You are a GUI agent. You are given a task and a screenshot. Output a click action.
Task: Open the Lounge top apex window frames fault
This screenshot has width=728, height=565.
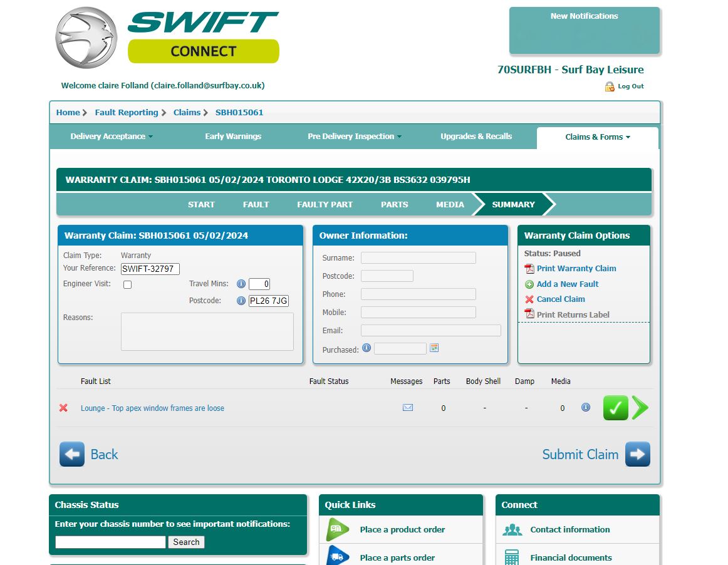coord(152,408)
